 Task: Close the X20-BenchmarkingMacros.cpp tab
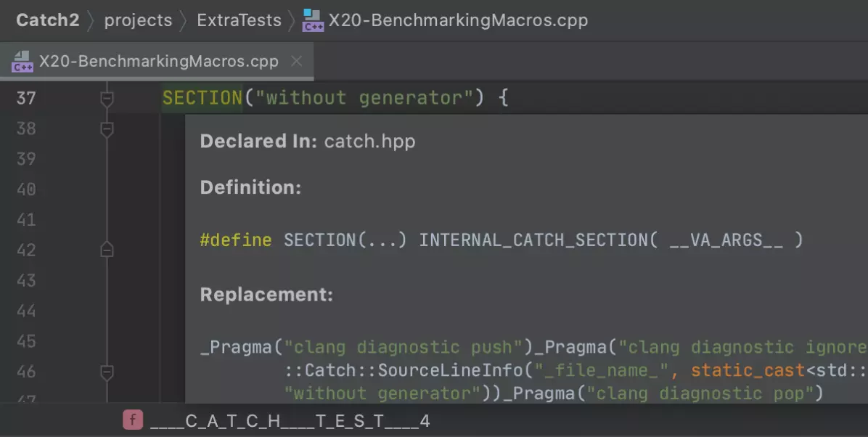pyautogui.click(x=297, y=60)
